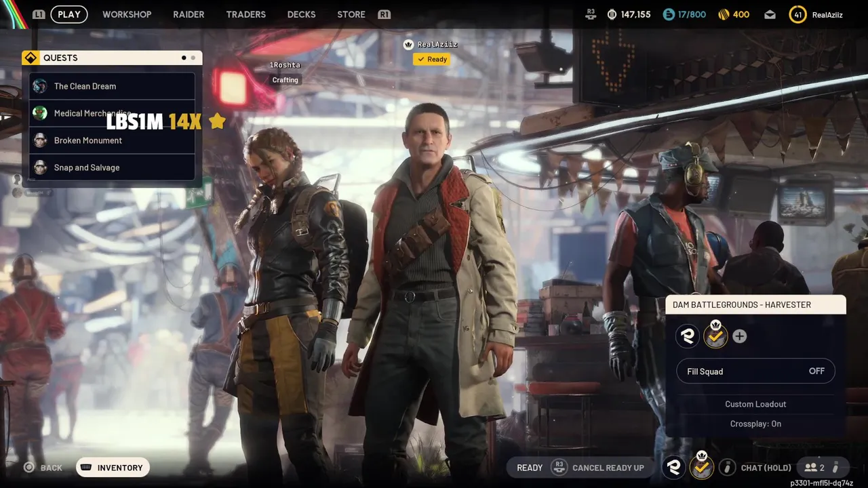Select the second Quests page dot

(193, 58)
